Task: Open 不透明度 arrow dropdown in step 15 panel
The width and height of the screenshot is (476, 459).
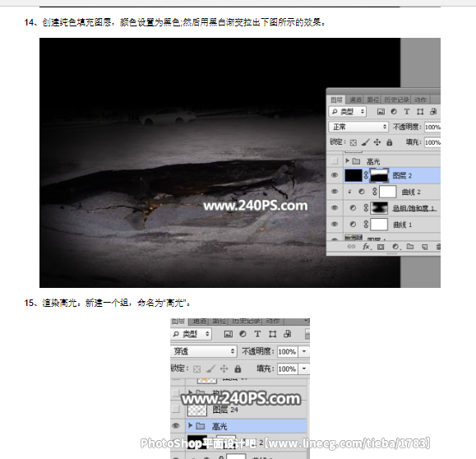Action: (x=304, y=352)
